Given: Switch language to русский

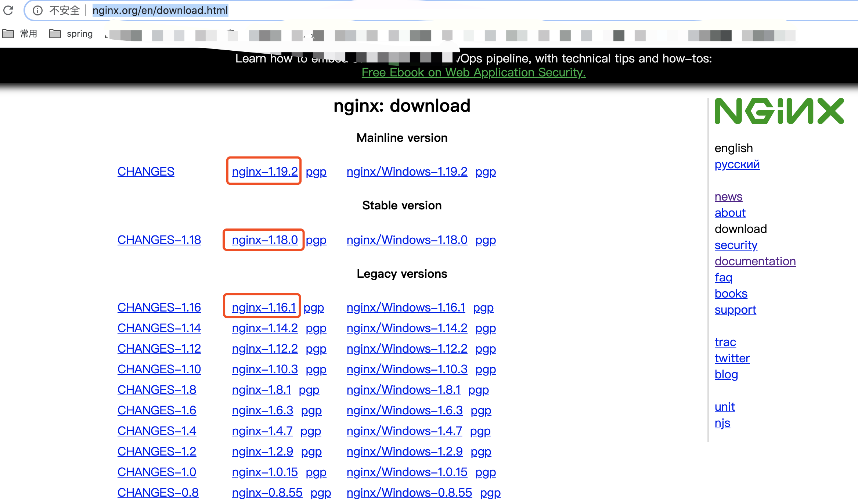Looking at the screenshot, I should point(737,164).
